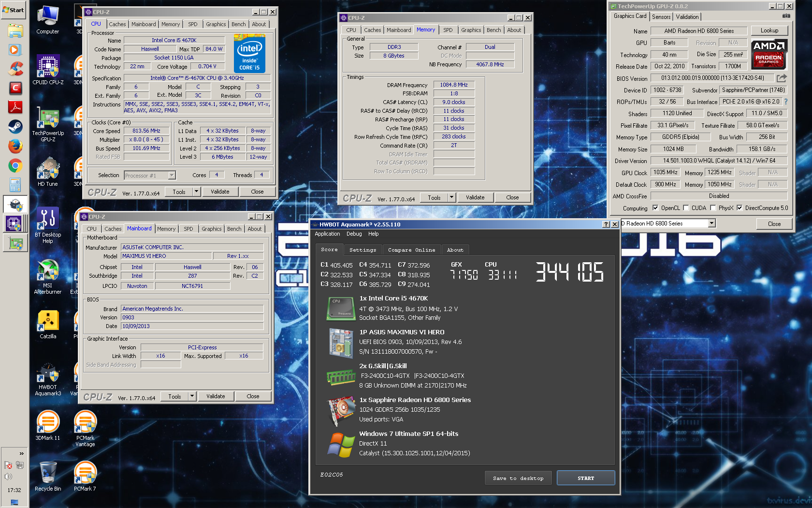
Task: Click the Lookup button in GPU-Z
Action: (769, 30)
